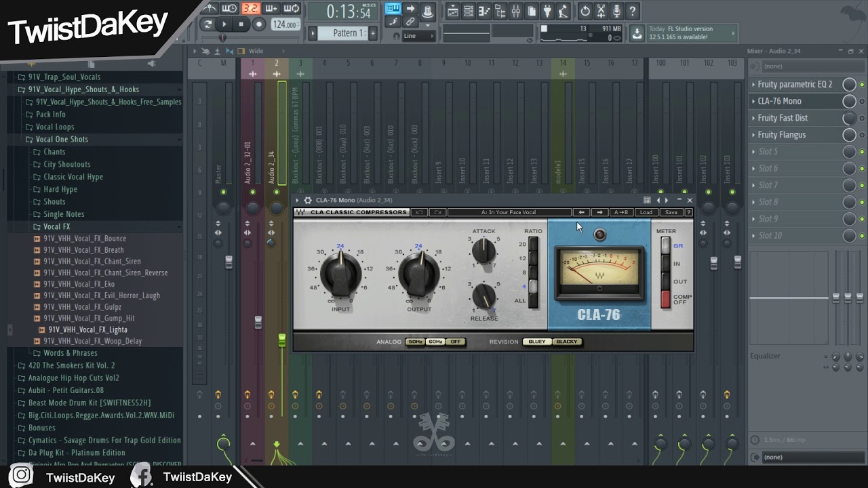Open the Words & Phrases folder
This screenshot has width=868, height=488.
point(70,353)
